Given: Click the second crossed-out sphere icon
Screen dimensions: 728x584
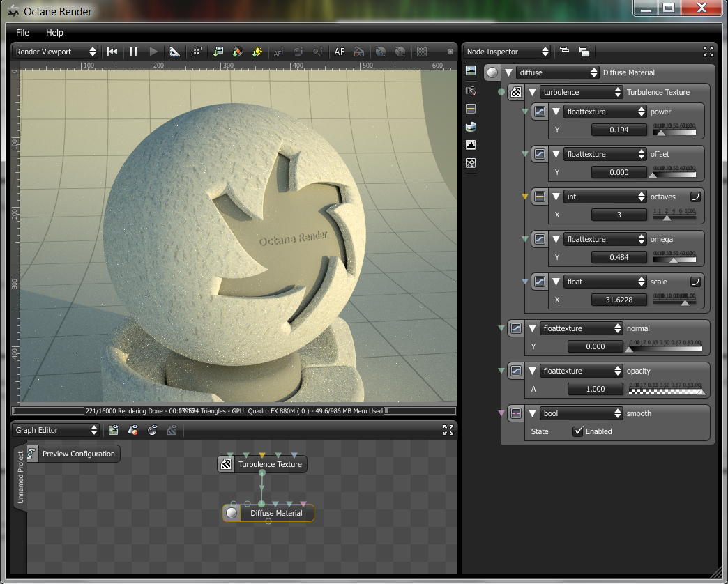Looking at the screenshot, I should (x=400, y=52).
